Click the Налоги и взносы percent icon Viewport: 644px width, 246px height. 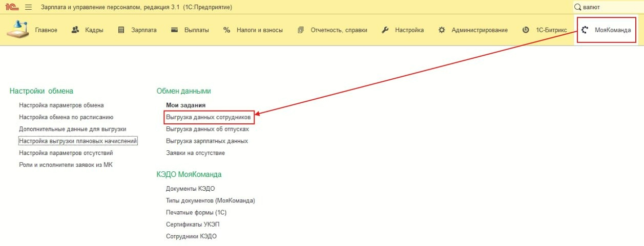(227, 30)
